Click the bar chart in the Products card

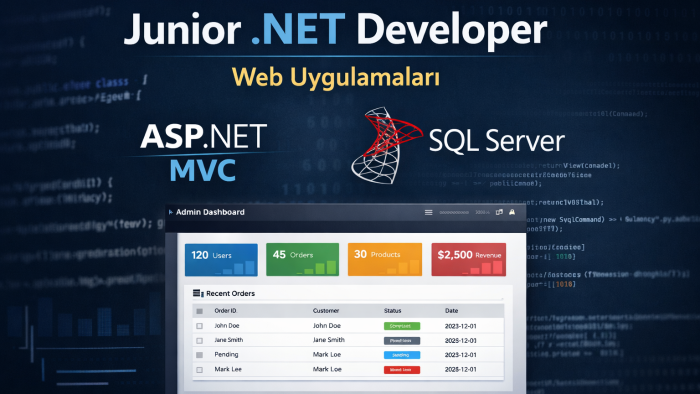click(x=400, y=268)
